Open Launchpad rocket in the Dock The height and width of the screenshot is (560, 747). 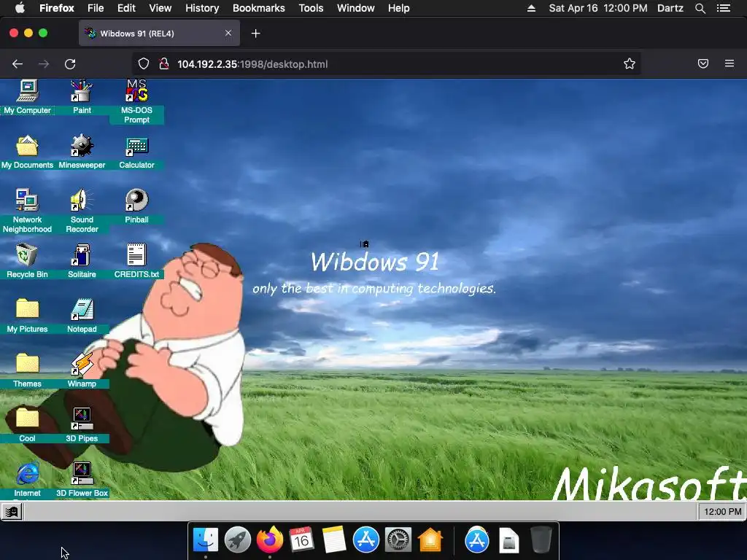click(x=238, y=540)
